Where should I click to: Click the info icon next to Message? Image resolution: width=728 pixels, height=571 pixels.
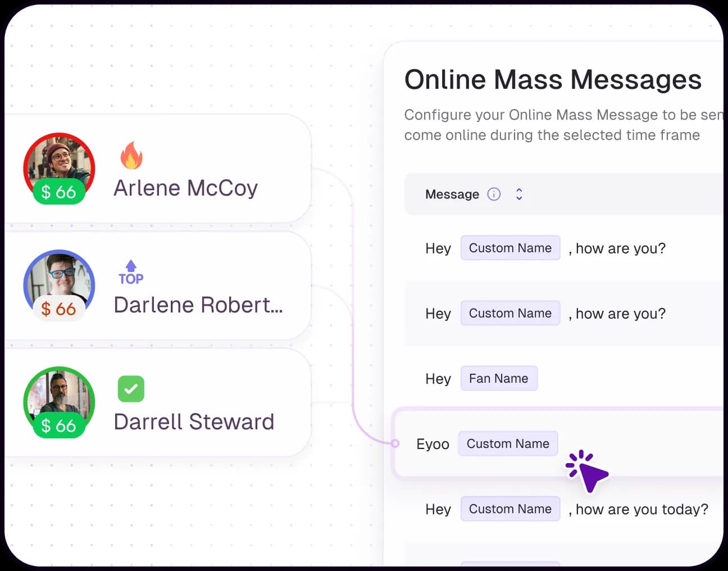click(x=494, y=194)
